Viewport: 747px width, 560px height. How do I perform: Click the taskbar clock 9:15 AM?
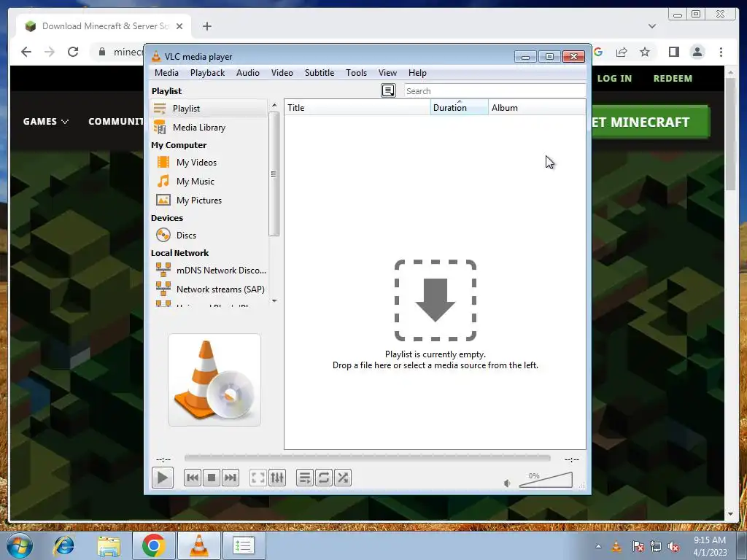point(710,545)
